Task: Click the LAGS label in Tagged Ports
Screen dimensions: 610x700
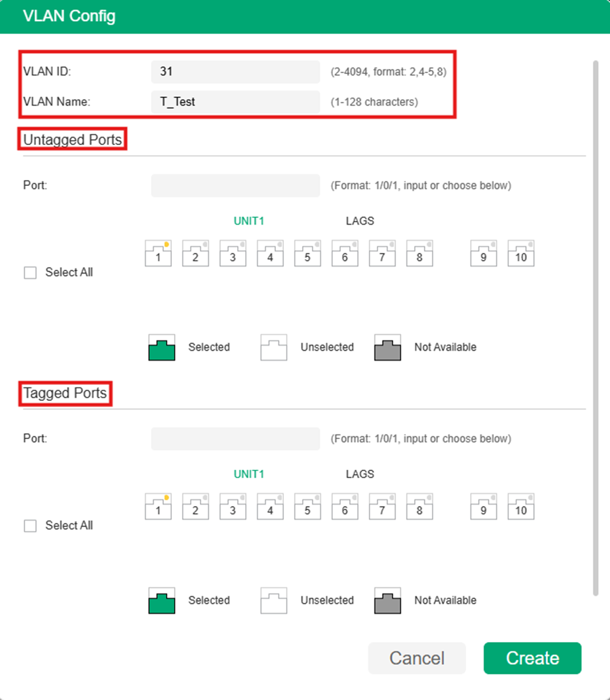Action: pos(359,474)
